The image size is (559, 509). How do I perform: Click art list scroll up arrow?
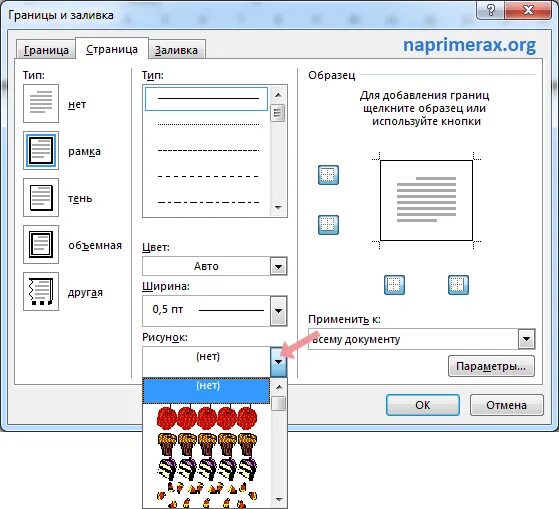click(279, 387)
